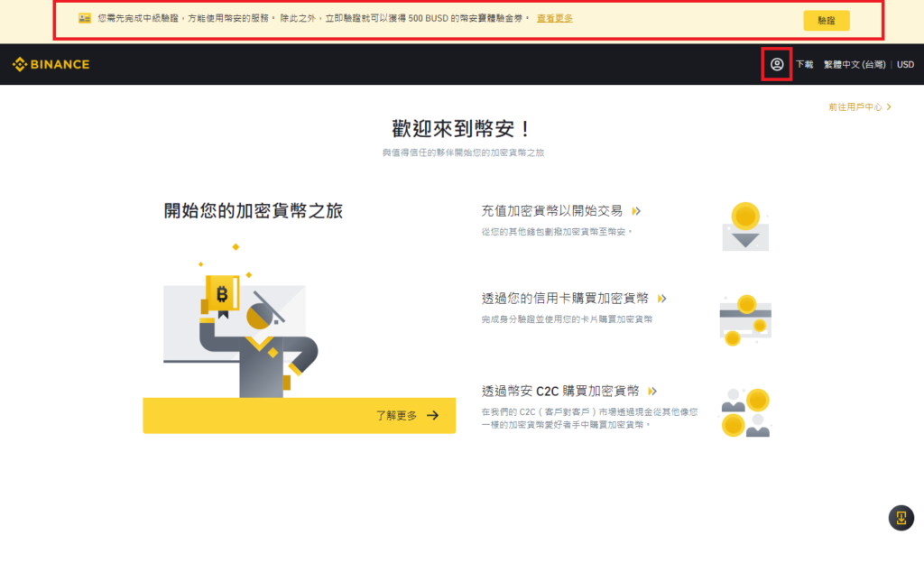Screen dimensions: 924x563
Task: Open the 下載 menu in the header
Action: 804,64
